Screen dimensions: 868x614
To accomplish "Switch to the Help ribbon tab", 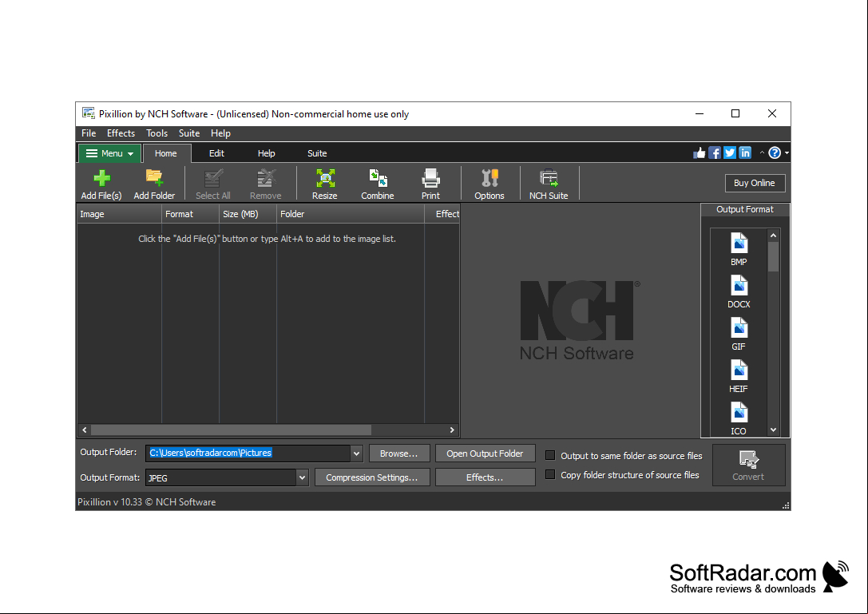I will click(x=266, y=153).
